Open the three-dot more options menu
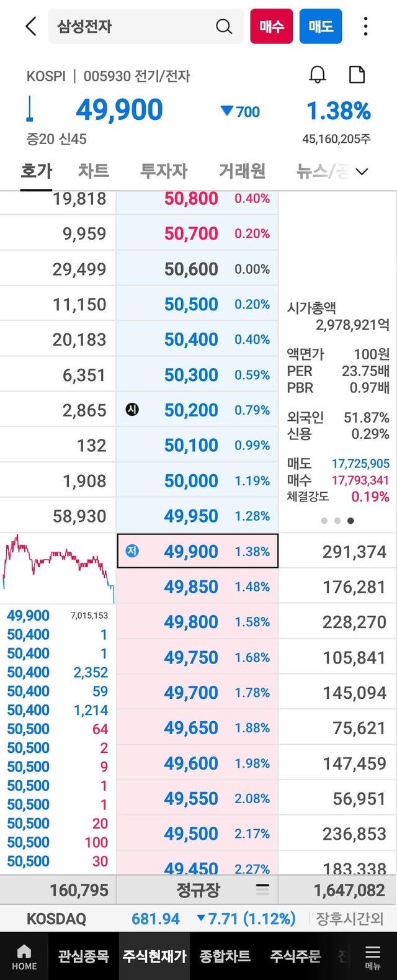Image resolution: width=397 pixels, height=980 pixels. (x=365, y=27)
